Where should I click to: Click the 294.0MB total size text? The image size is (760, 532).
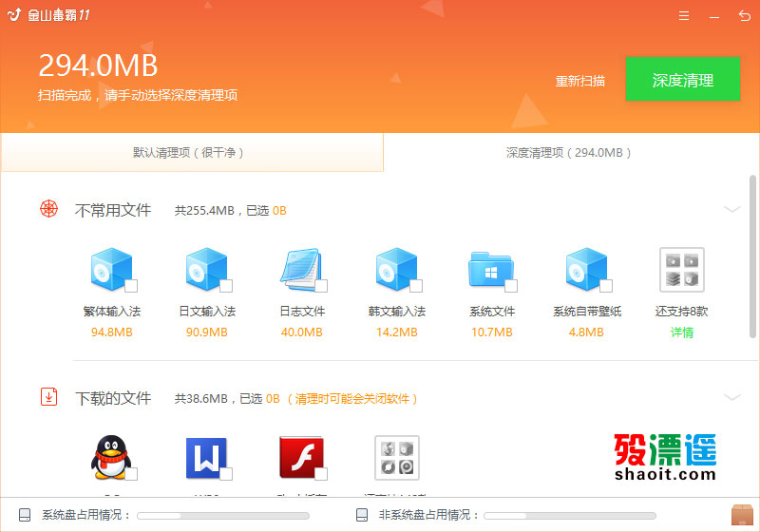(x=98, y=66)
